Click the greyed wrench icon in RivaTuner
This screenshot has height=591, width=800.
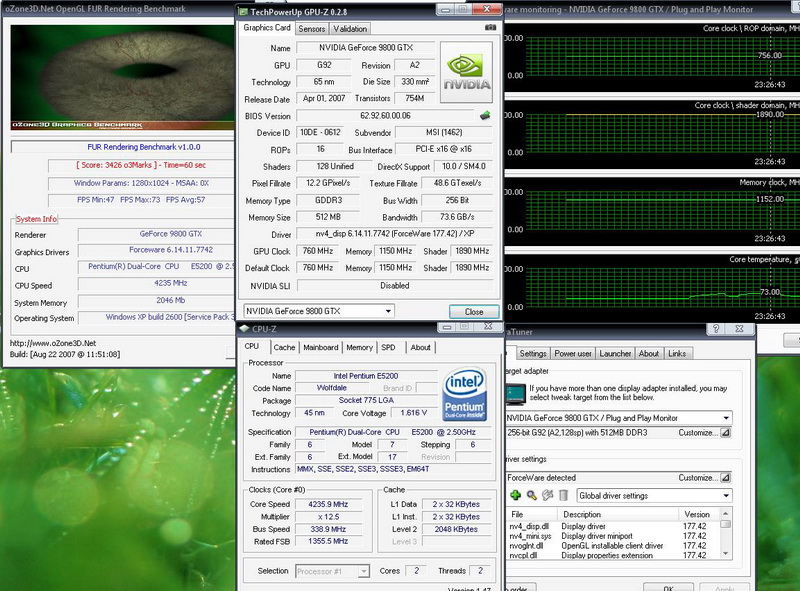[547, 495]
